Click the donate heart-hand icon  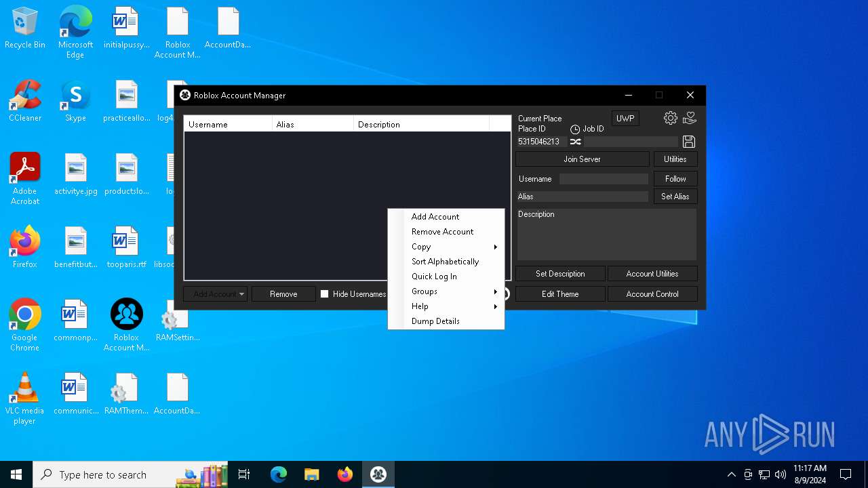tap(690, 118)
